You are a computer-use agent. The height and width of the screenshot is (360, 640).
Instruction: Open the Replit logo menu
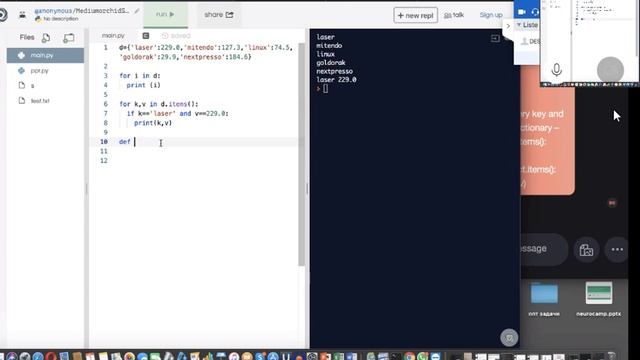pyautogui.click(x=3, y=15)
